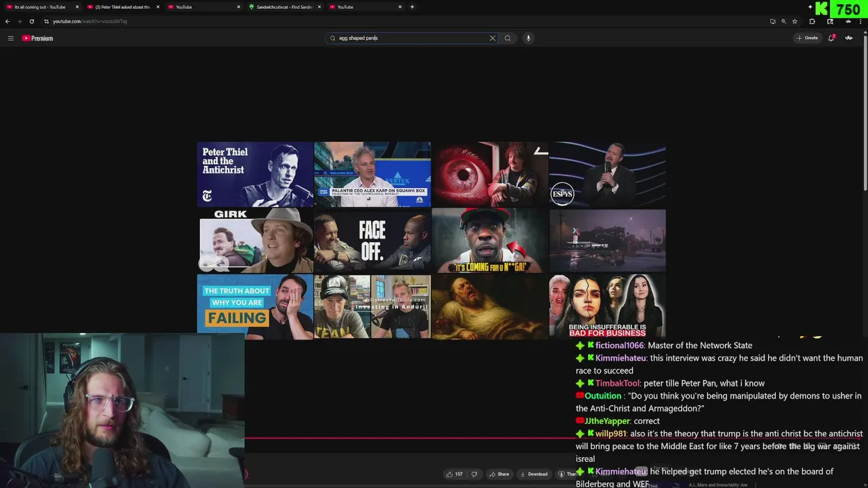Like the video with thumbs up
The height and width of the screenshot is (488, 868).
tap(454, 474)
